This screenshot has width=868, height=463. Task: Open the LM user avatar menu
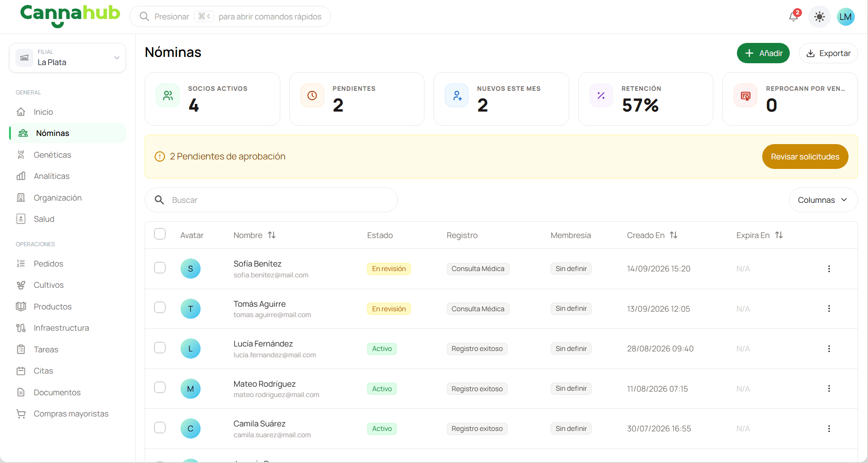(x=845, y=17)
